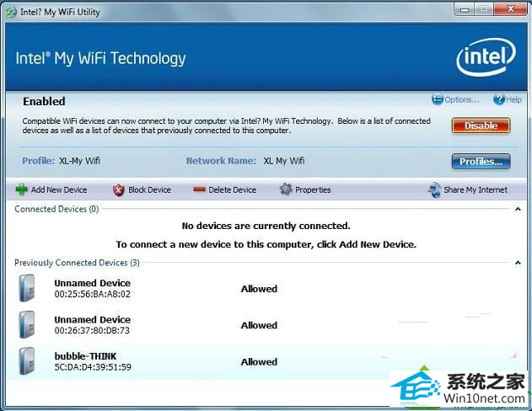Click device icon for 00:25:56:BA:A8:02
The image size is (532, 411).
click(27, 288)
